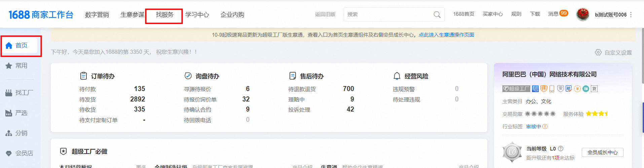Image resolution: width=644 pixels, height=168 pixels.
Task: Click 待发货 count 2892
Action: click(138, 99)
